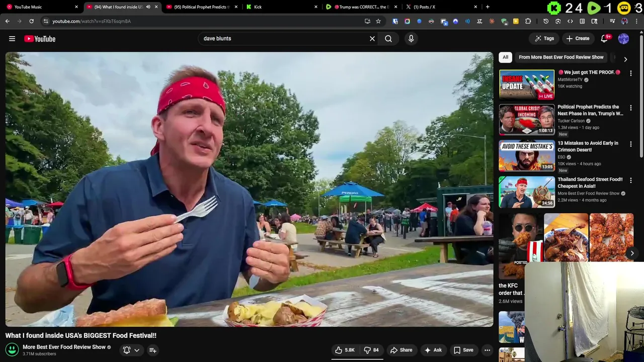
Task: Close the YouTube Music tab
Action: [76, 7]
